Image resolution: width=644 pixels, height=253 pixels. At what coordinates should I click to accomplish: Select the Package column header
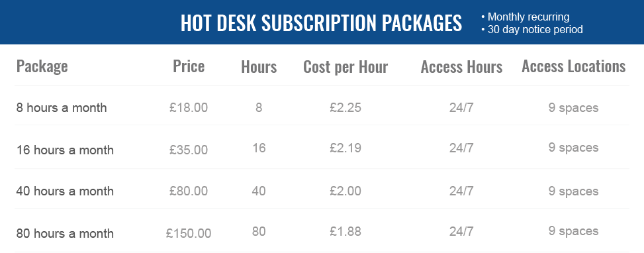coord(42,66)
